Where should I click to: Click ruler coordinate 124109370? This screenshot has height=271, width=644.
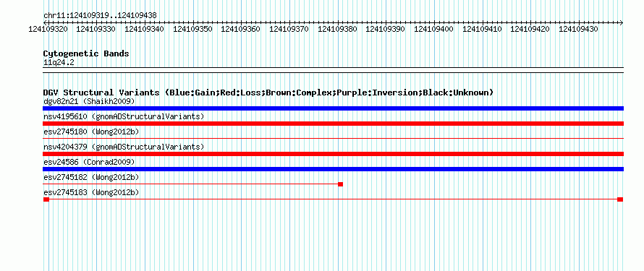click(289, 29)
